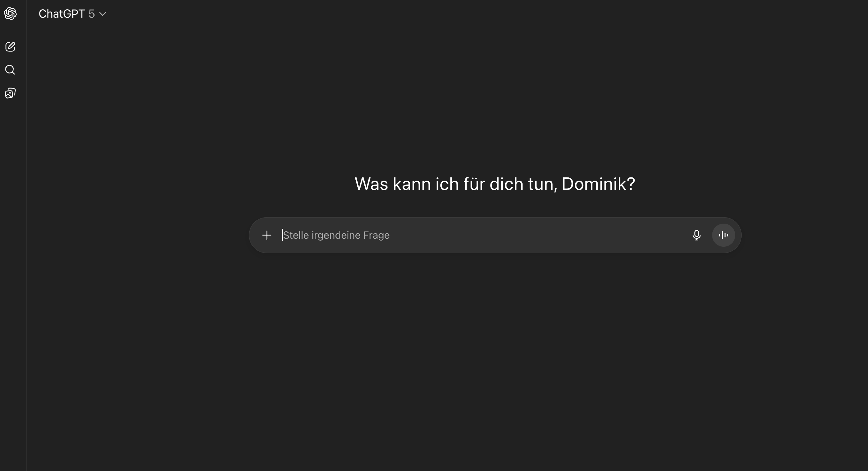This screenshot has height=471, width=868.
Task: Open the add-attachments menu in the prompt bar
Action: (x=267, y=235)
